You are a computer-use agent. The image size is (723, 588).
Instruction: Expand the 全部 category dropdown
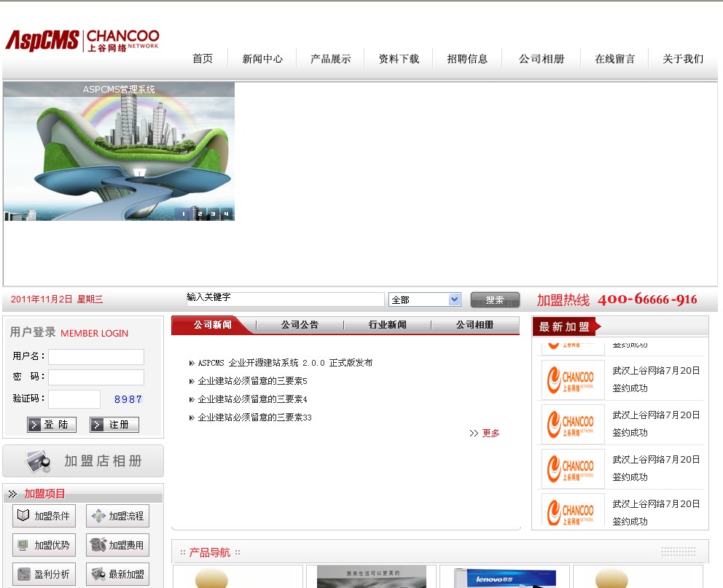click(x=425, y=299)
